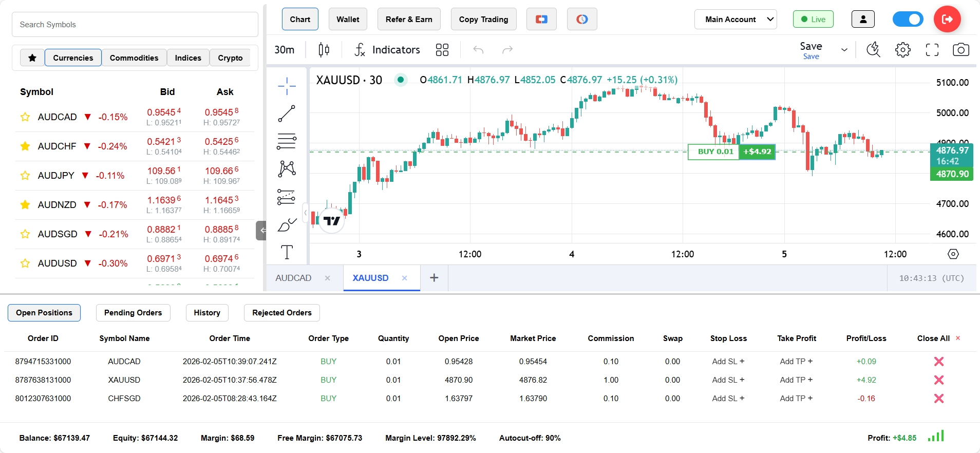
Task: Expand the Save layout dropdown arrow
Action: tap(844, 50)
